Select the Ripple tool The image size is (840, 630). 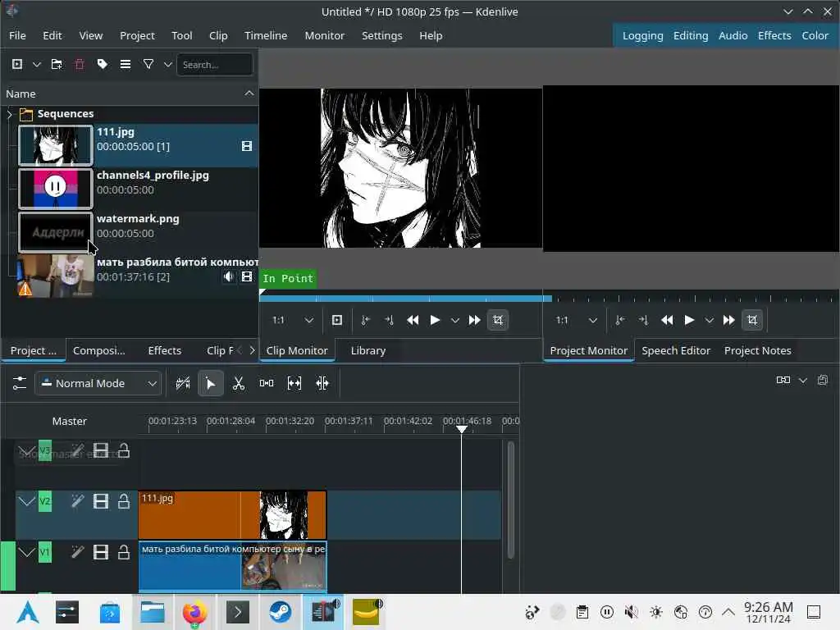click(x=322, y=383)
